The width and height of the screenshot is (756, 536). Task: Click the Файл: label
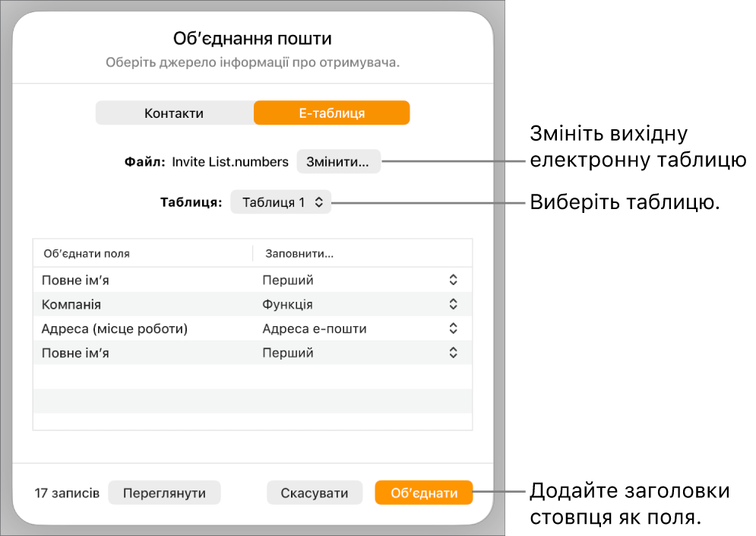click(144, 162)
